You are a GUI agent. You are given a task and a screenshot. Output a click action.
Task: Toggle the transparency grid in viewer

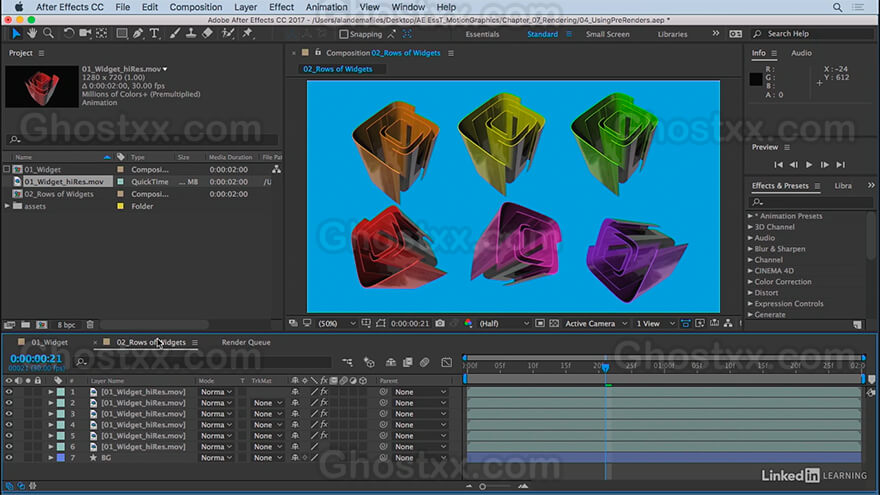[554, 323]
